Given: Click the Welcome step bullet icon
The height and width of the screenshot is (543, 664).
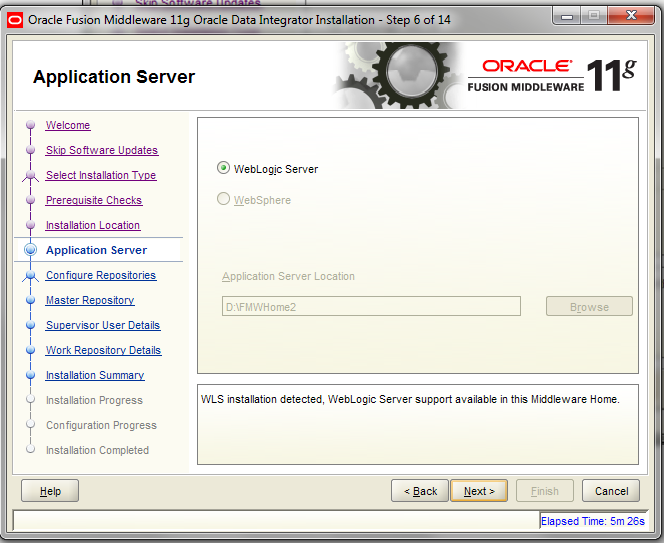Looking at the screenshot, I should point(30,125).
